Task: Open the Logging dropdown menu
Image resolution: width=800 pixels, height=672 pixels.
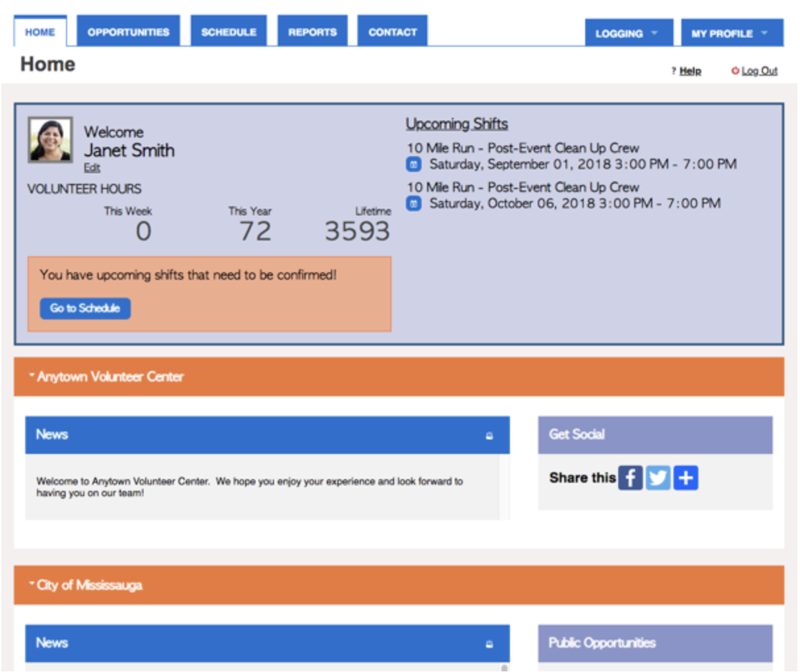Action: point(628,33)
